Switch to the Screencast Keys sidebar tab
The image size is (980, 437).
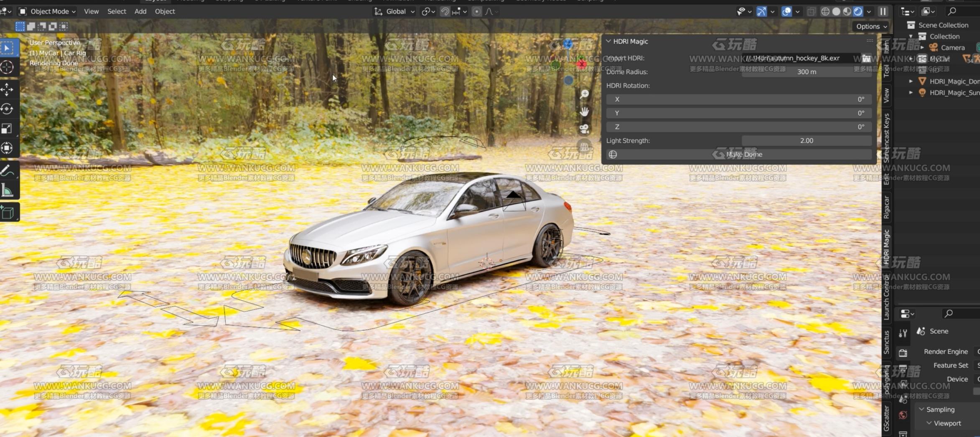pyautogui.click(x=886, y=138)
